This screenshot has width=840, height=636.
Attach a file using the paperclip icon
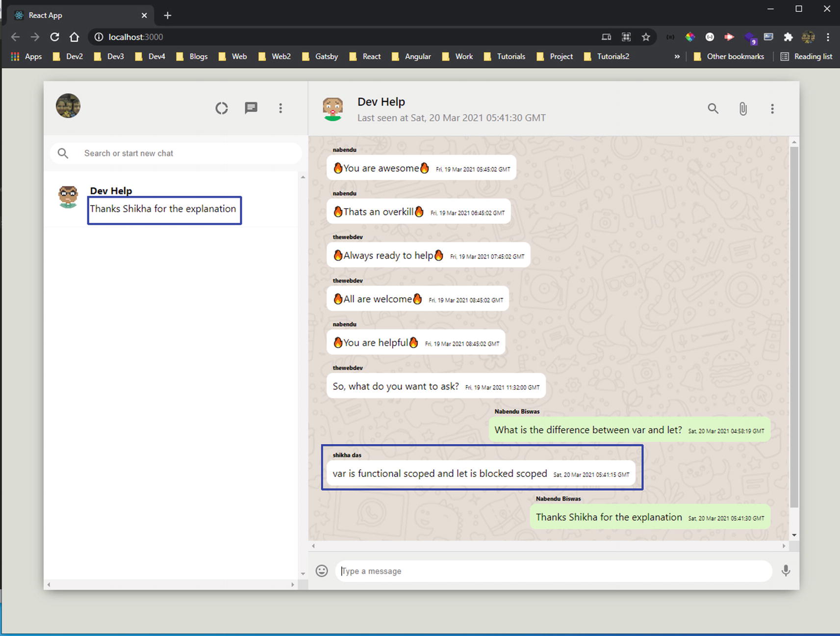[743, 108]
